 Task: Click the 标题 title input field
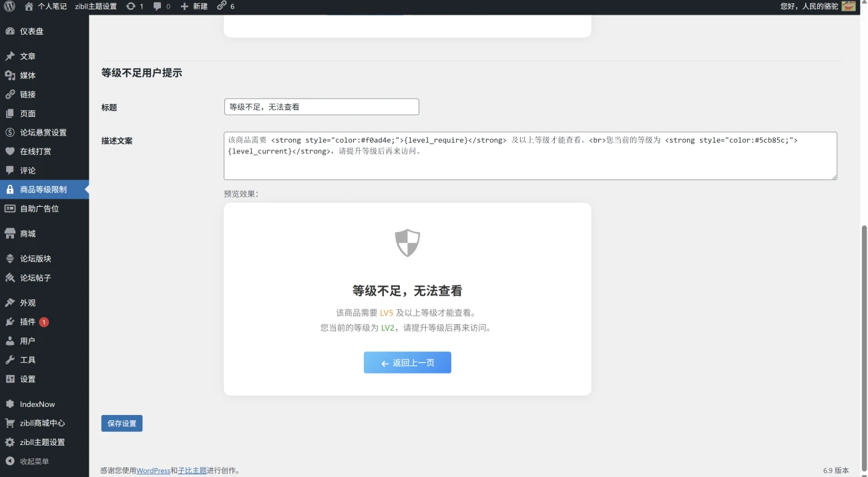(x=321, y=106)
